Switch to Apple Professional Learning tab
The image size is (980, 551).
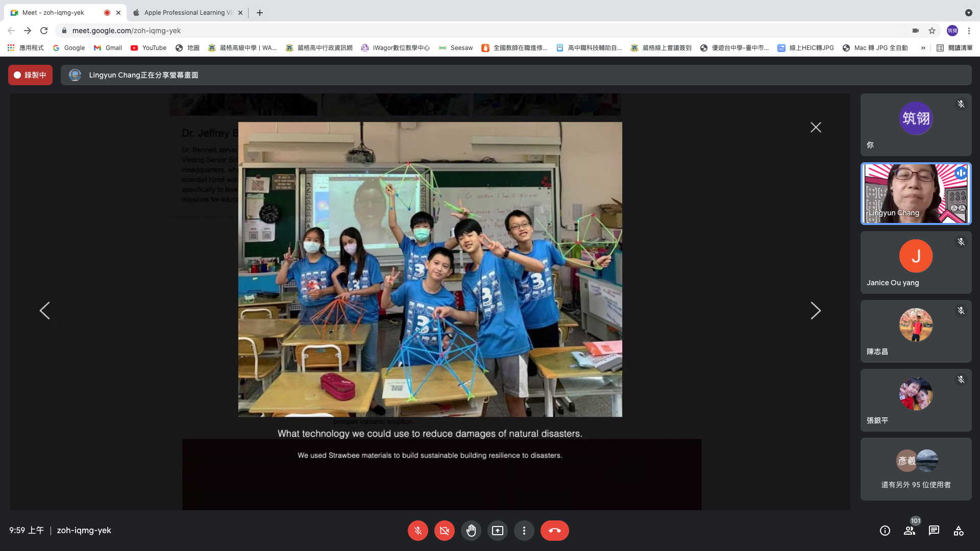[x=184, y=13]
